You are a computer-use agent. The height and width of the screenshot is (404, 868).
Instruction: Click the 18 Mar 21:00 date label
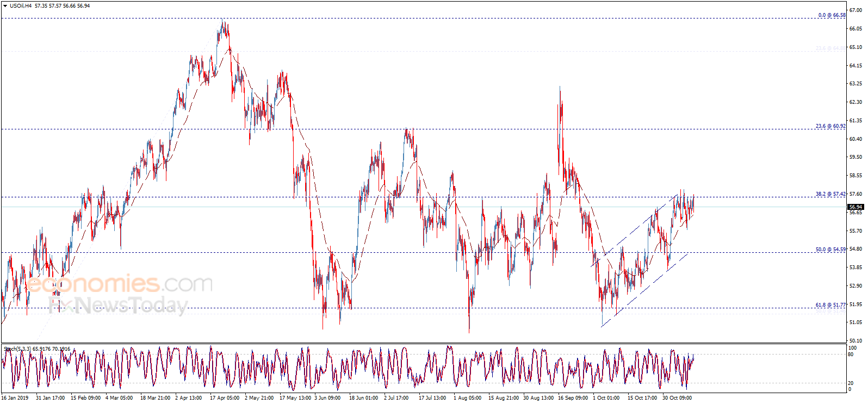155,398
